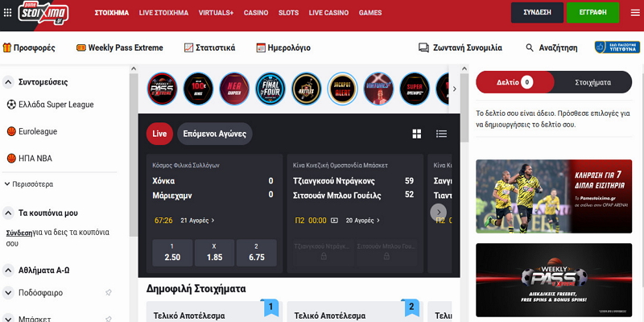Open the apps grid menu icon
This screenshot has width=644, height=322.
click(8, 13)
